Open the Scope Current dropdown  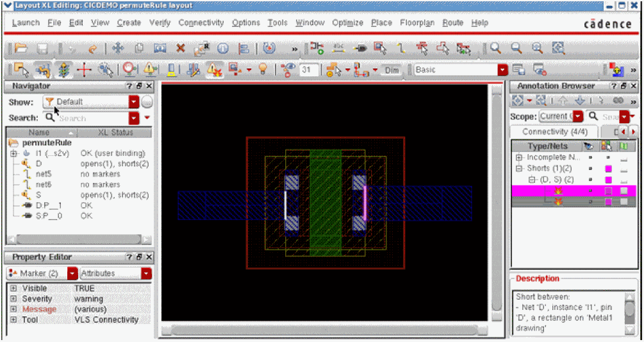pyautogui.click(x=578, y=116)
